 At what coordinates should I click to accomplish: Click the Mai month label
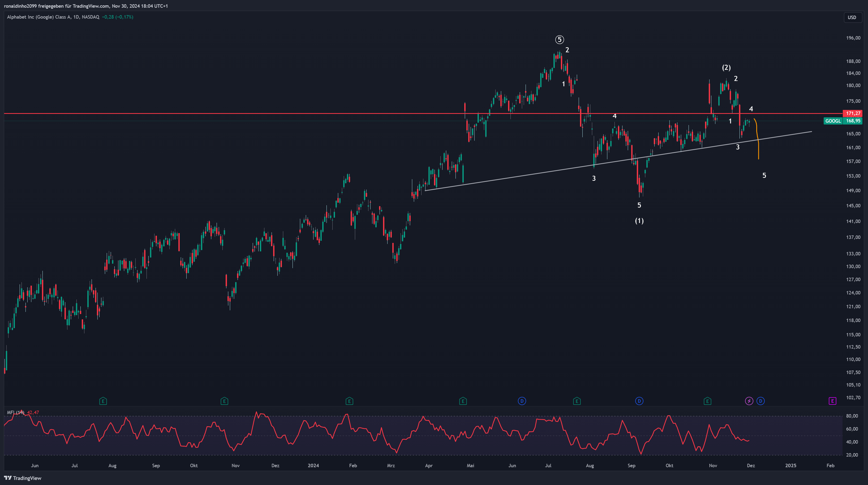tap(470, 465)
